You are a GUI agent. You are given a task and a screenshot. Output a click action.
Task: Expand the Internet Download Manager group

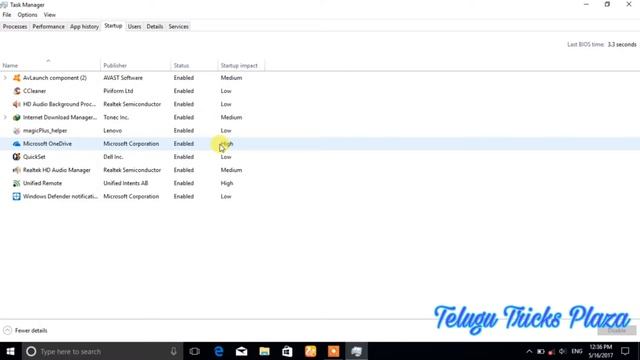click(5, 117)
